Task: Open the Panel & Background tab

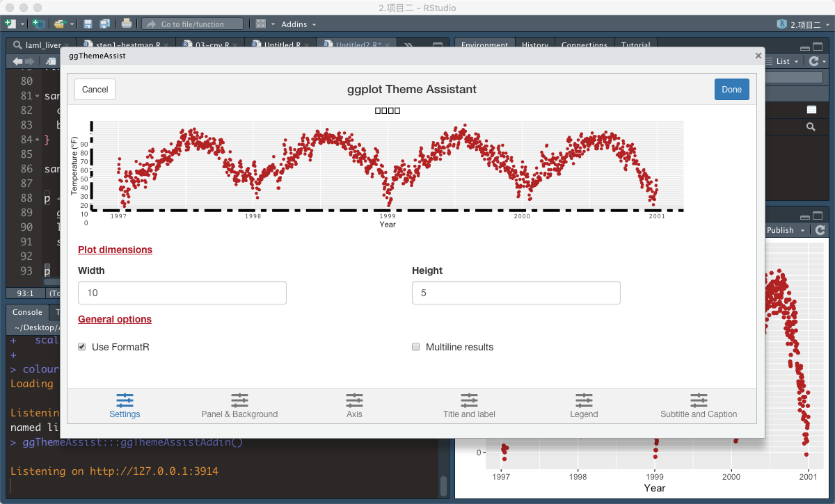Action: pyautogui.click(x=239, y=405)
